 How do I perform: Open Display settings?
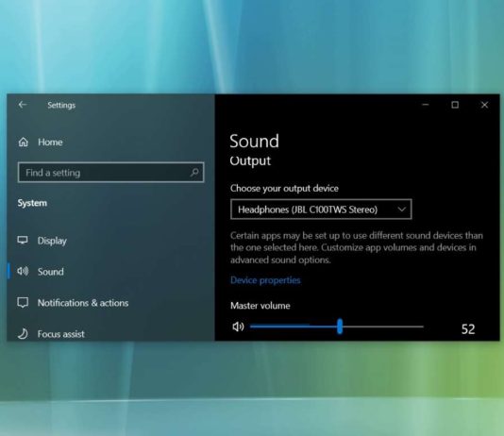point(52,241)
